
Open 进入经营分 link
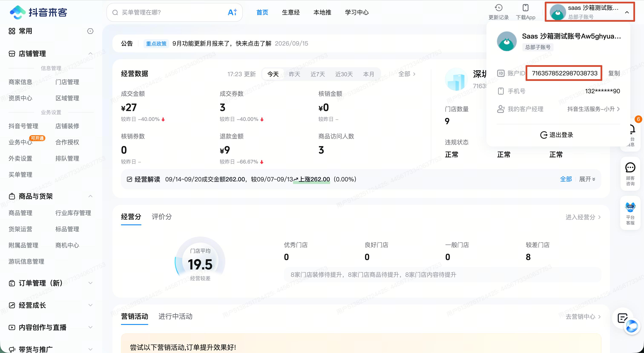[x=583, y=217]
